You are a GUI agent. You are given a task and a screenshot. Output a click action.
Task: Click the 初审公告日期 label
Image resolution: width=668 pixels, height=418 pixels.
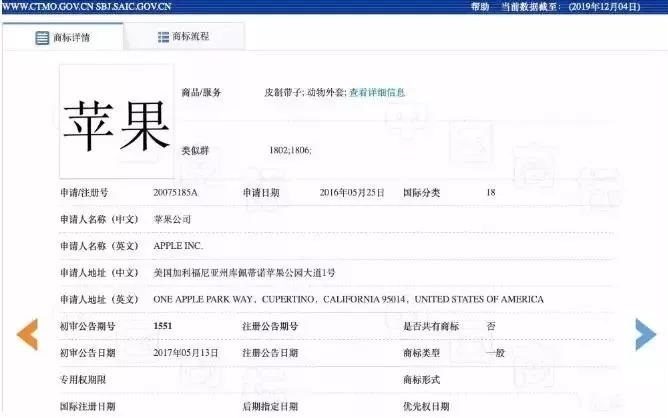tap(87, 353)
